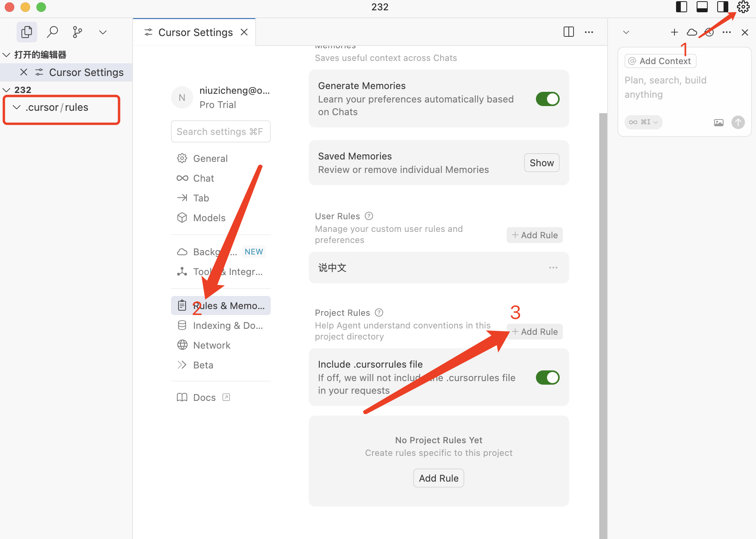The height and width of the screenshot is (539, 756).
Task: Open the Tab settings section
Action: [220, 198]
